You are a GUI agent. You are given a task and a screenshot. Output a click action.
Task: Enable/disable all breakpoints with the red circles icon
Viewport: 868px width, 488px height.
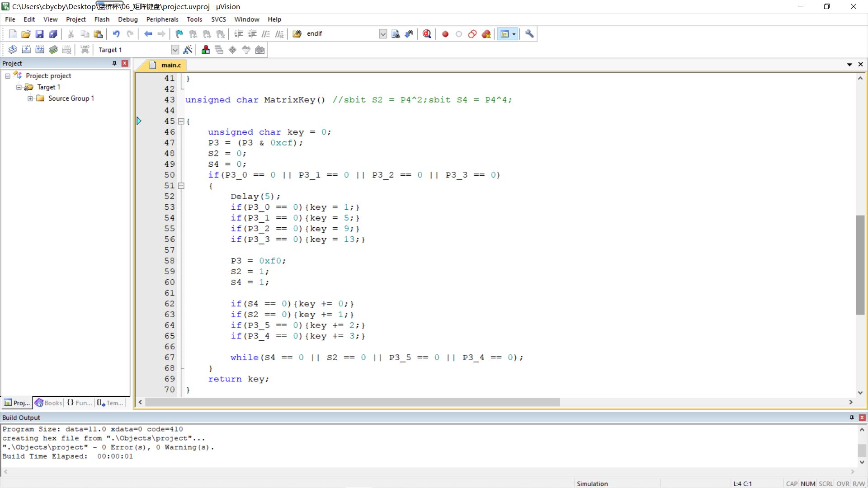[x=472, y=34]
